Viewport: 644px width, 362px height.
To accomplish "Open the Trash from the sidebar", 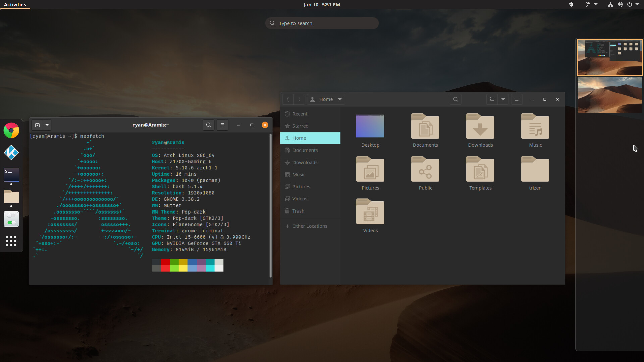I will (298, 211).
